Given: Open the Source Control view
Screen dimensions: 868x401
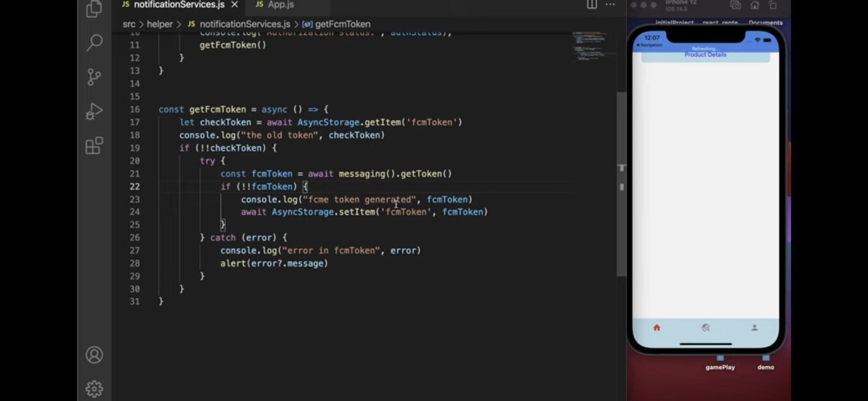Looking at the screenshot, I should (x=94, y=77).
